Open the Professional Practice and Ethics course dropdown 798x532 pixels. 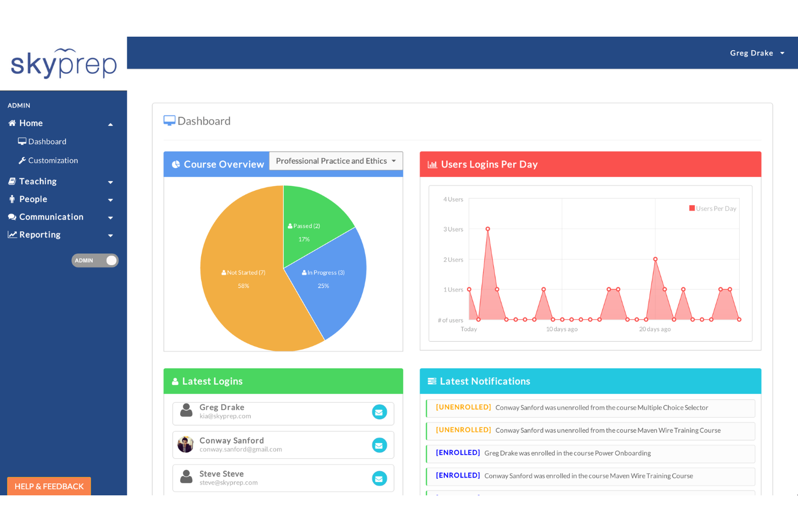(x=335, y=161)
